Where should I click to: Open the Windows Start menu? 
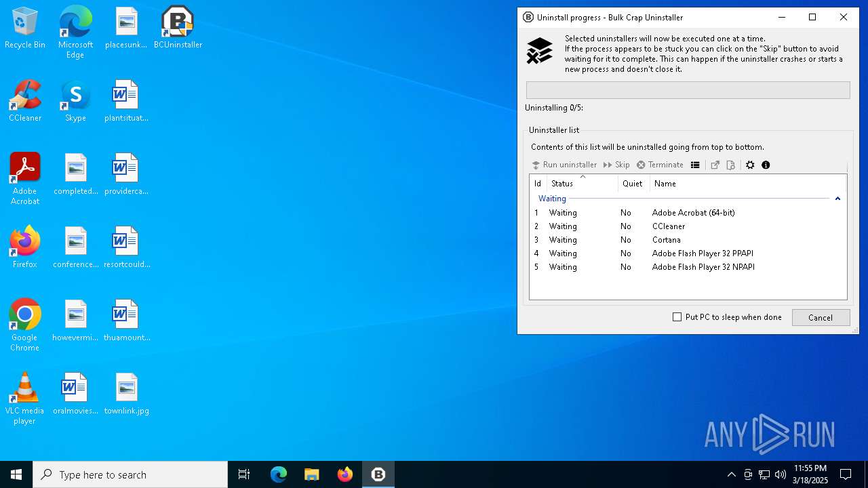coord(16,474)
